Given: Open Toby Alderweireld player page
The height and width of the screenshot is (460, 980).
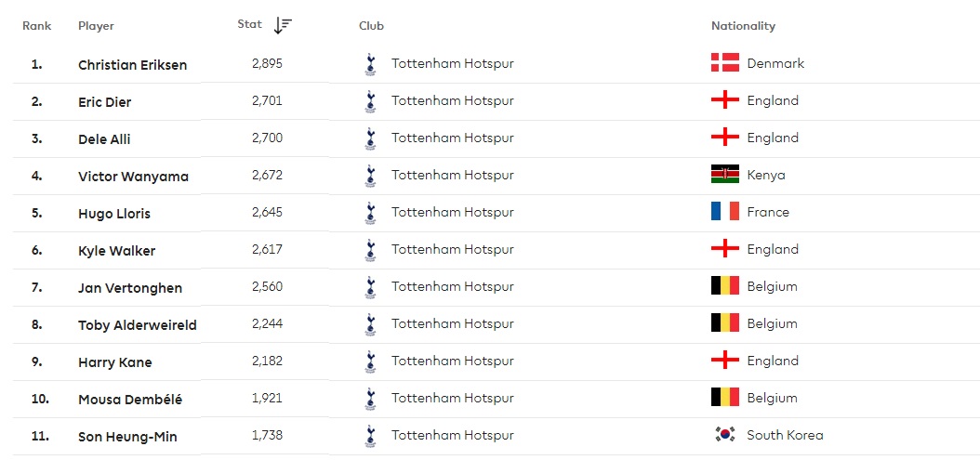Looking at the screenshot, I should [137, 325].
